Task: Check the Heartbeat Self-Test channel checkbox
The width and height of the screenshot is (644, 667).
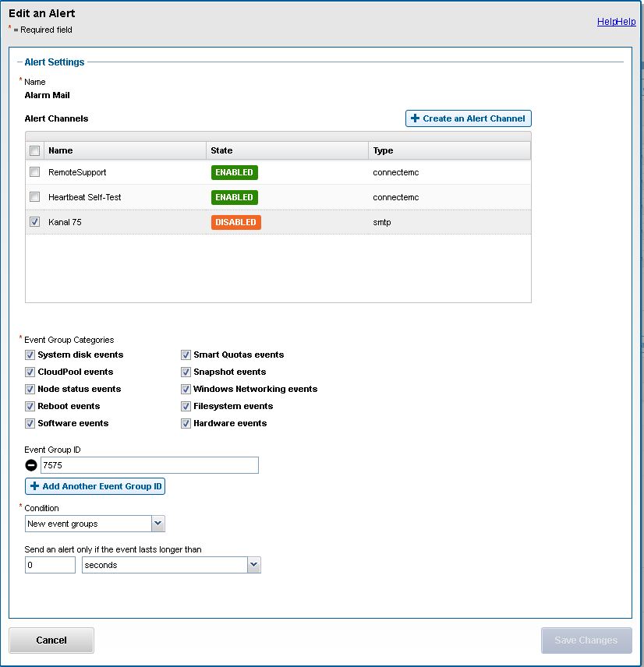Action: 34,197
